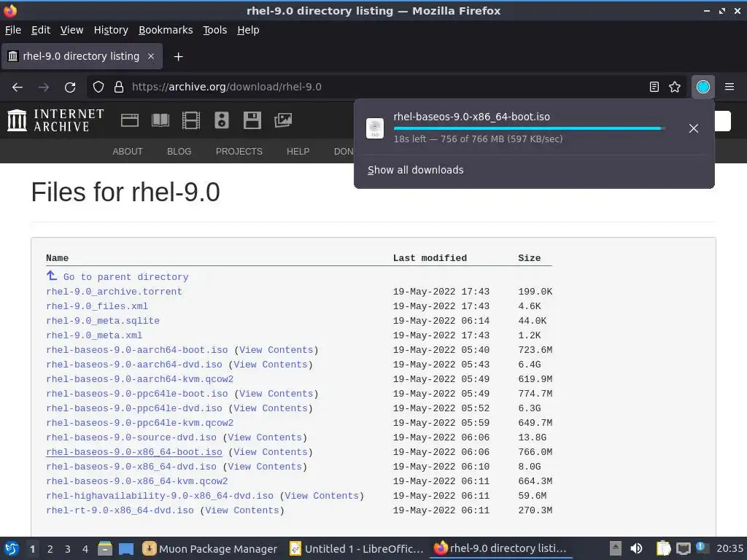Open the Bookmarks menu
Viewport: 747px width, 560px height.
pyautogui.click(x=166, y=30)
